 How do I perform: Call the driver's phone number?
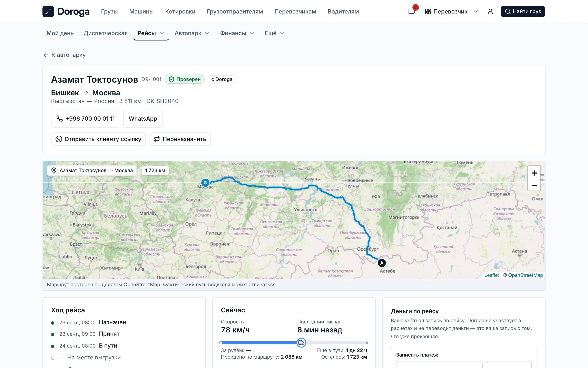click(86, 119)
